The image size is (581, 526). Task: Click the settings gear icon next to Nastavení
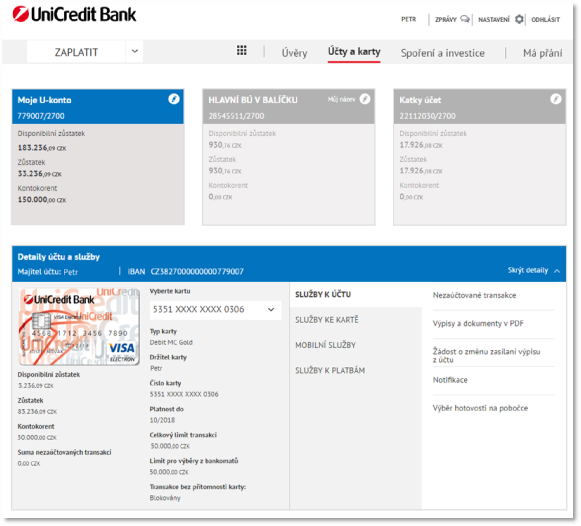(x=519, y=19)
